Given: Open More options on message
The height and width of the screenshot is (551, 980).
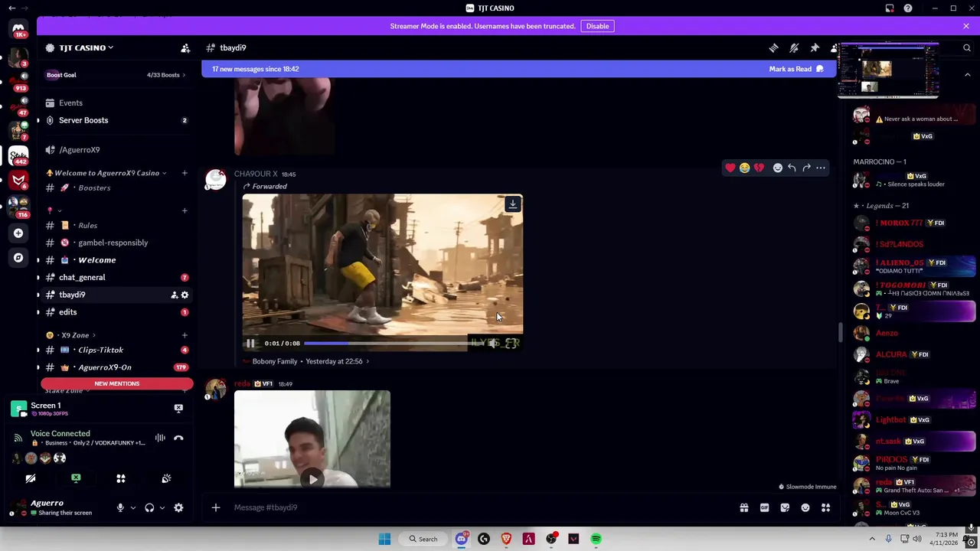Looking at the screenshot, I should click(821, 168).
